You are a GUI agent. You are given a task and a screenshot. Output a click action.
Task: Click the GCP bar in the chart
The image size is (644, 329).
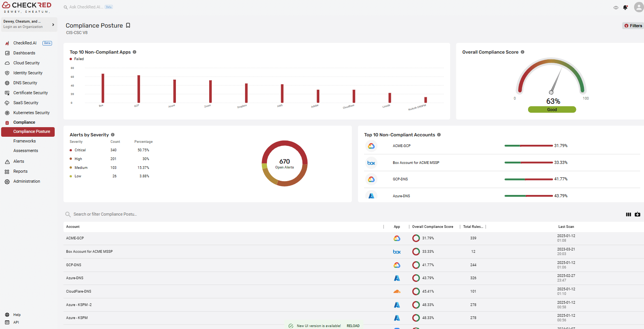pyautogui.click(x=138, y=89)
